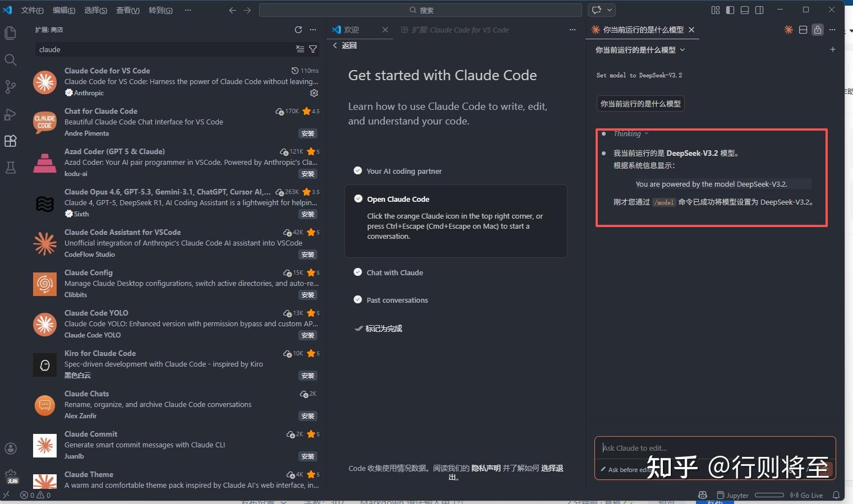Image resolution: width=853 pixels, height=504 pixels.
Task: Split the editor with the layout icon
Action: point(803,30)
